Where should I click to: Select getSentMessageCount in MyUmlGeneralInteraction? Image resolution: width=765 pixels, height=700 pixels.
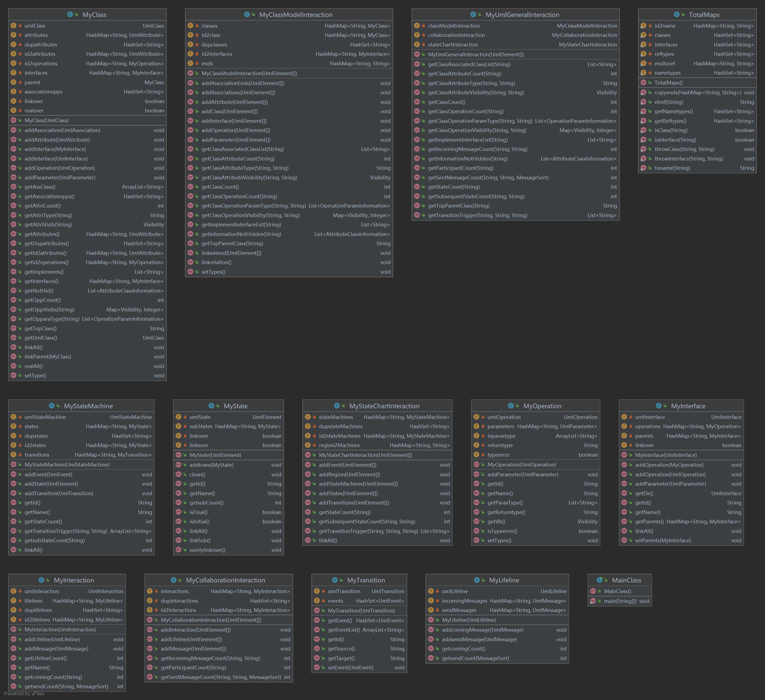515,177
